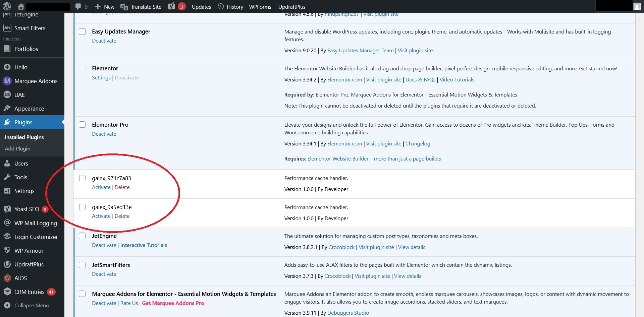This screenshot has height=317, width=644.
Task: Open WP Armour shield icon
Action: click(7, 250)
